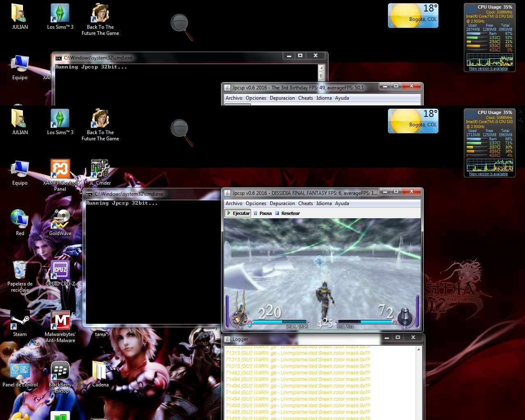The width and height of the screenshot is (525, 420).
Task: Open Opciones menu in the DISSIDIA window
Action: [x=256, y=203]
